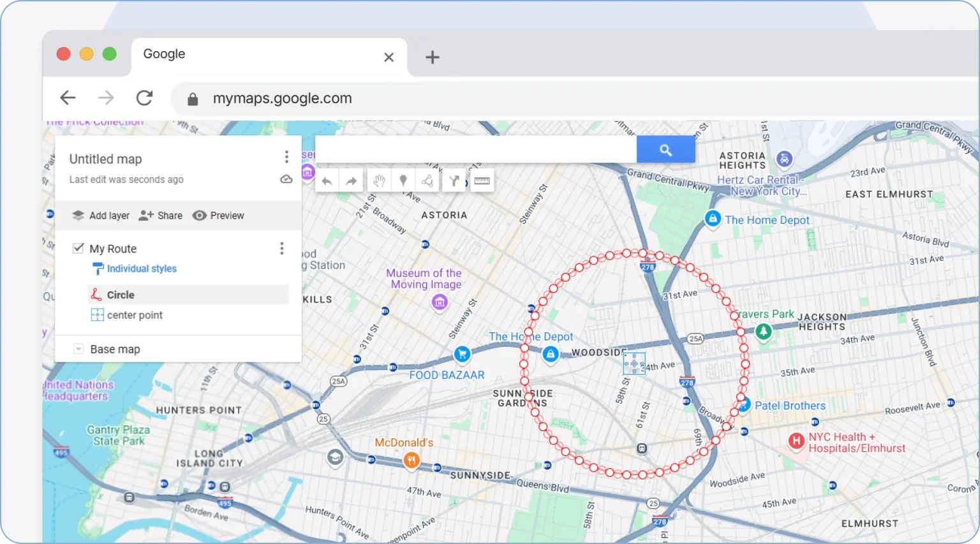Image resolution: width=980 pixels, height=544 pixels.
Task: Select the Draw a line tool
Action: (427, 181)
